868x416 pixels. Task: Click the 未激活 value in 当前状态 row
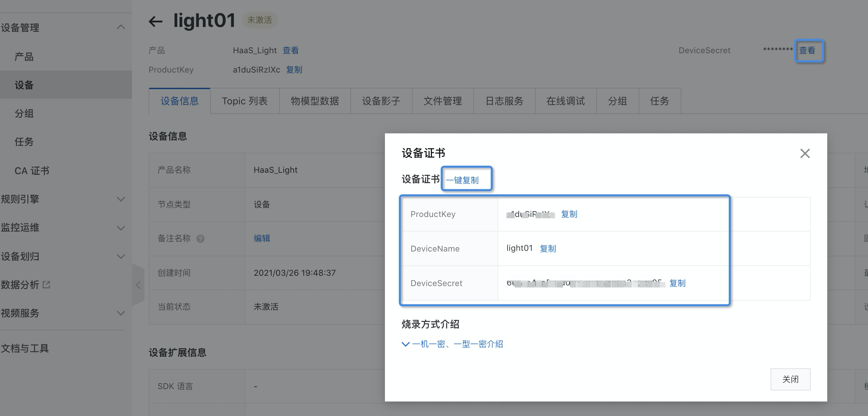[x=266, y=307]
